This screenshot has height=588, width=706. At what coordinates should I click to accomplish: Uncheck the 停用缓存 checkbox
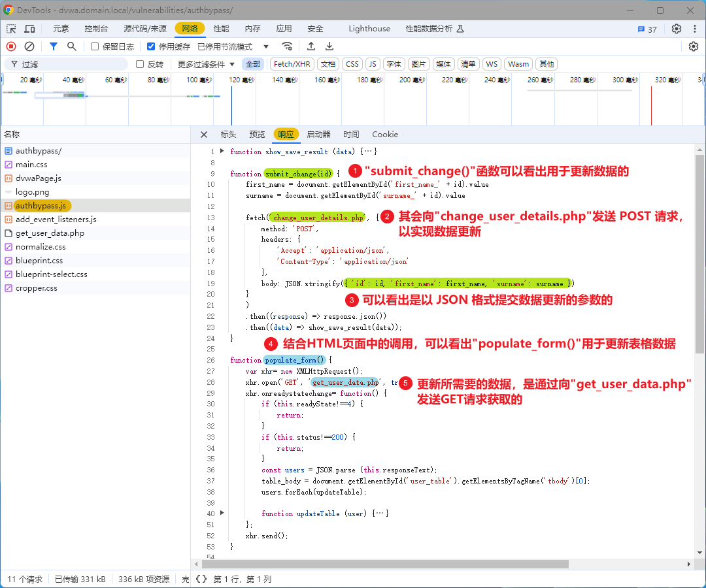tap(151, 46)
